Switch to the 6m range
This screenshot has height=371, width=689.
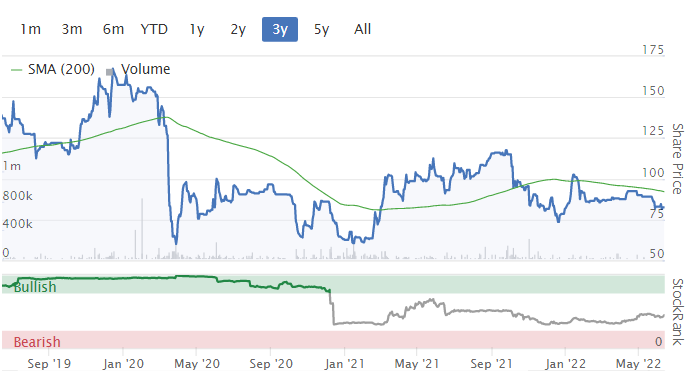tap(113, 29)
